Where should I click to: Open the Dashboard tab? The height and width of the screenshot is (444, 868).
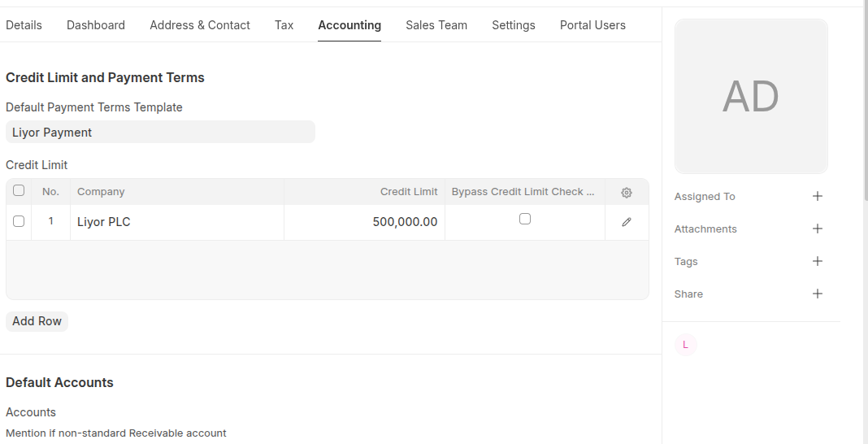click(x=96, y=25)
